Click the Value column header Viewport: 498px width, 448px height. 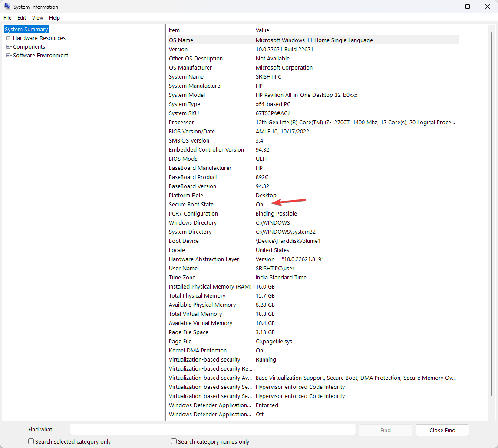tap(356, 30)
